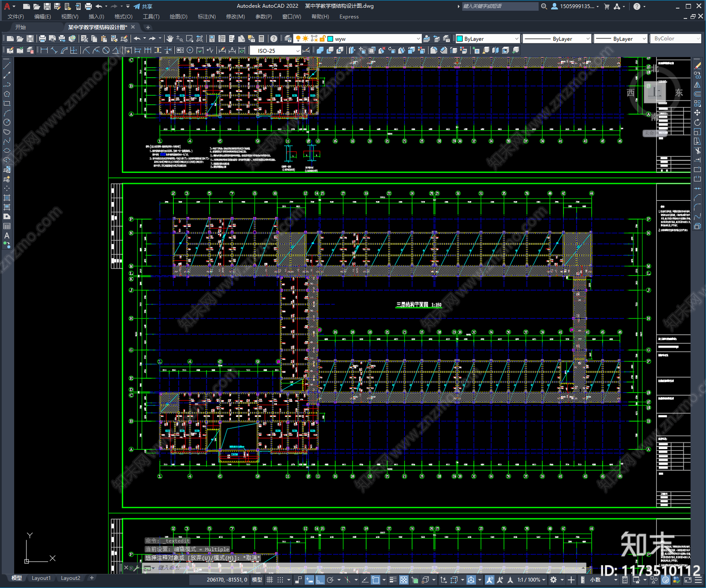Switch to the 开始 start tab
Image resolution: width=706 pixels, height=588 pixels.
pos(21,27)
